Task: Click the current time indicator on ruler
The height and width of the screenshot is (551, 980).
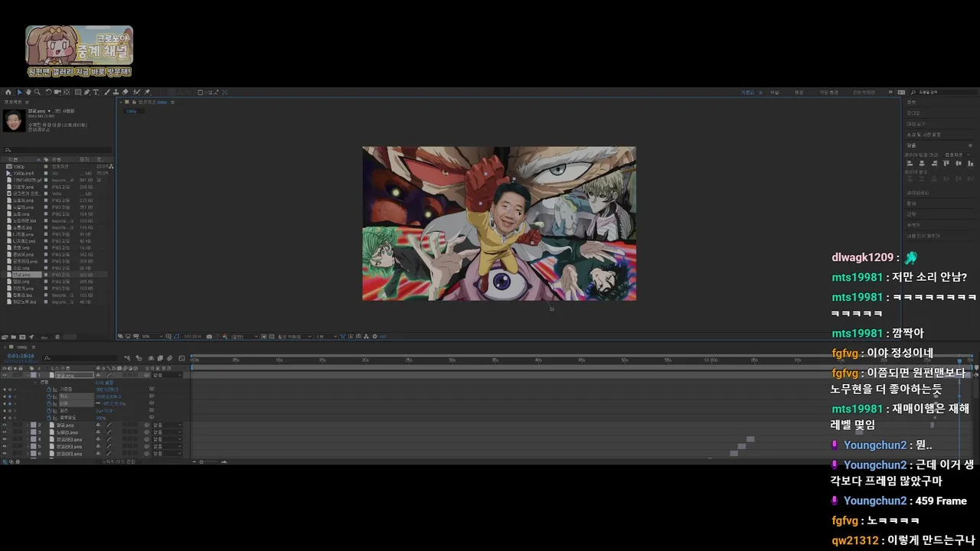Action: pyautogui.click(x=960, y=360)
